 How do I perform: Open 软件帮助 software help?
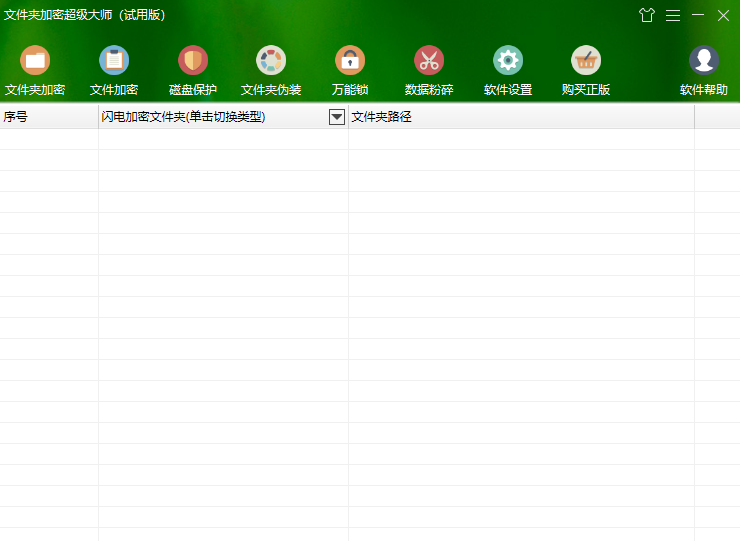click(704, 62)
